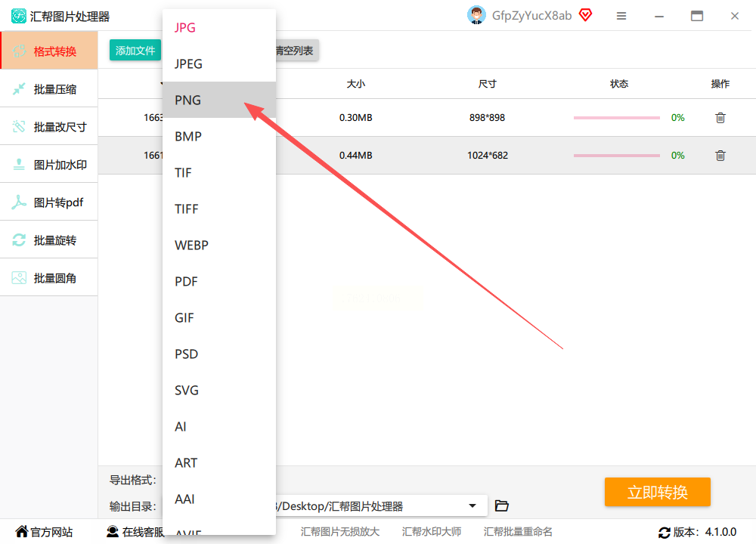The width and height of the screenshot is (756, 544).
Task: Open 汇帮图片无损放大 link
Action: point(340,531)
